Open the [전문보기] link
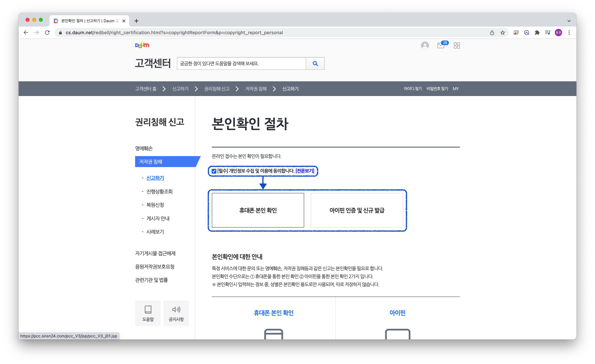The image size is (595, 364). pos(305,171)
